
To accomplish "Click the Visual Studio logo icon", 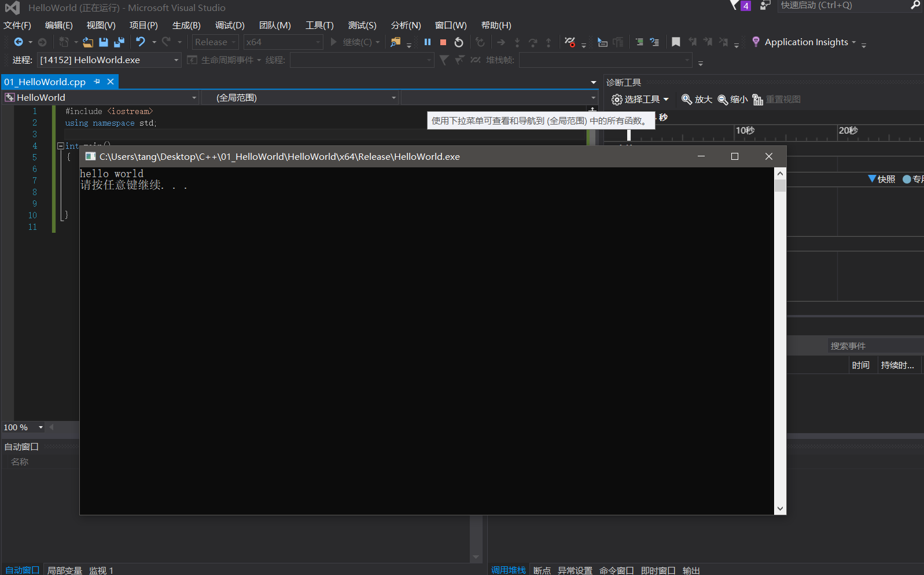I will coord(13,8).
